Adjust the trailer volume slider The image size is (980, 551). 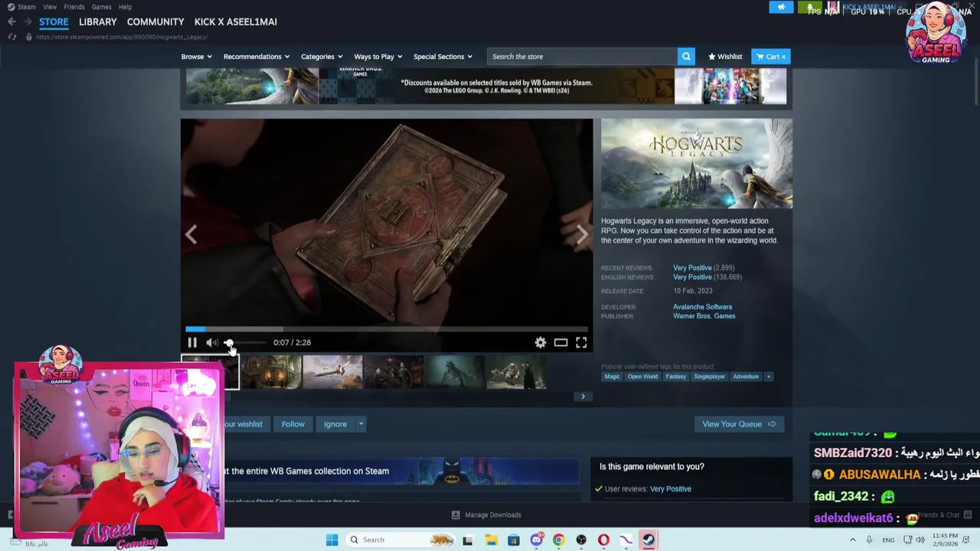pos(245,343)
